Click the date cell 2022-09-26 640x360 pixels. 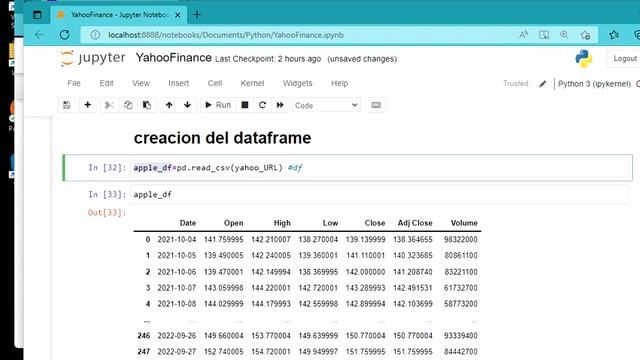click(x=177, y=336)
